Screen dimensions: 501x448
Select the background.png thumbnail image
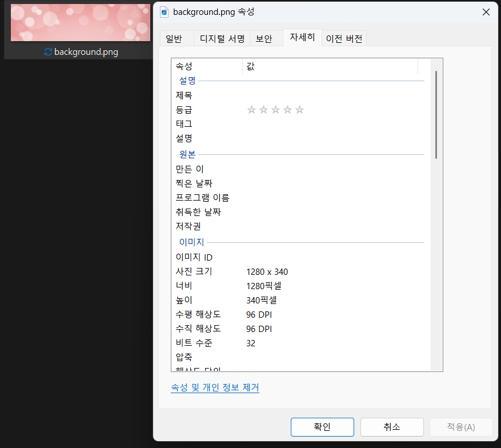[x=81, y=22]
